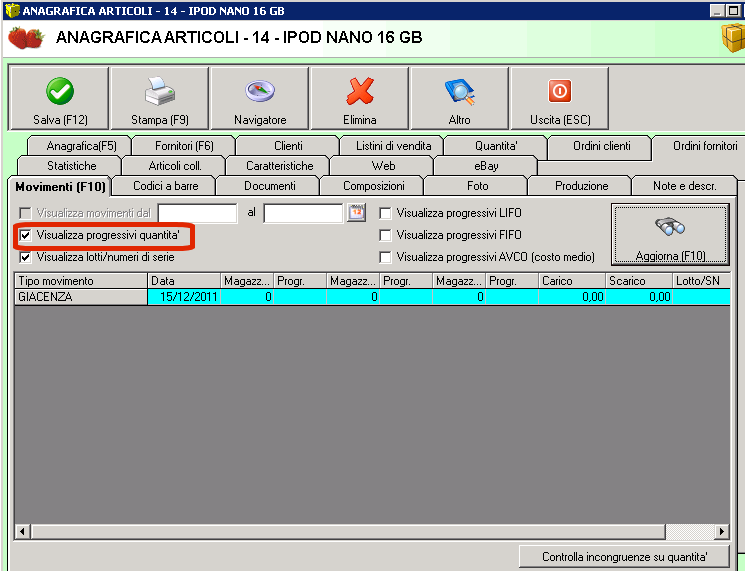This screenshot has height=571, width=745.
Task: Click the date cell 15/12/2011
Action: (x=184, y=297)
